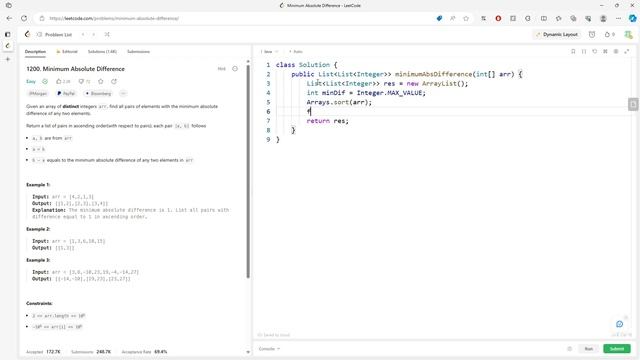Expand code editor to fullscreen
Image resolution: width=640 pixels, height=360 pixels.
coord(627,51)
